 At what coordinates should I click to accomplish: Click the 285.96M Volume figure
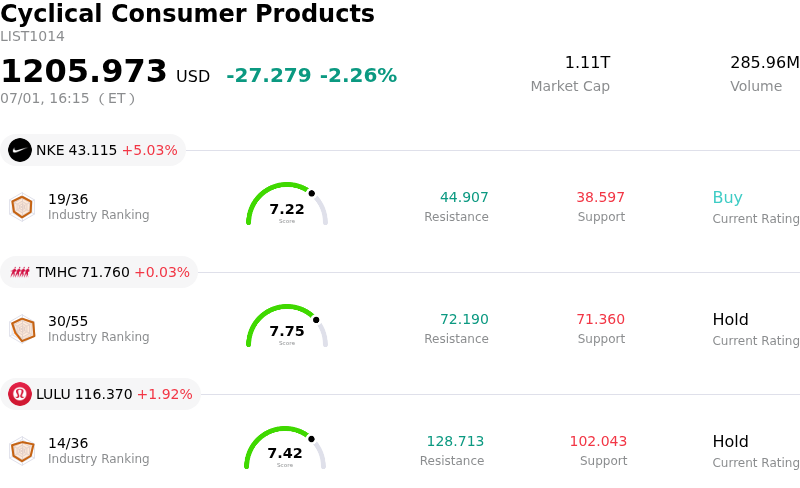765,62
